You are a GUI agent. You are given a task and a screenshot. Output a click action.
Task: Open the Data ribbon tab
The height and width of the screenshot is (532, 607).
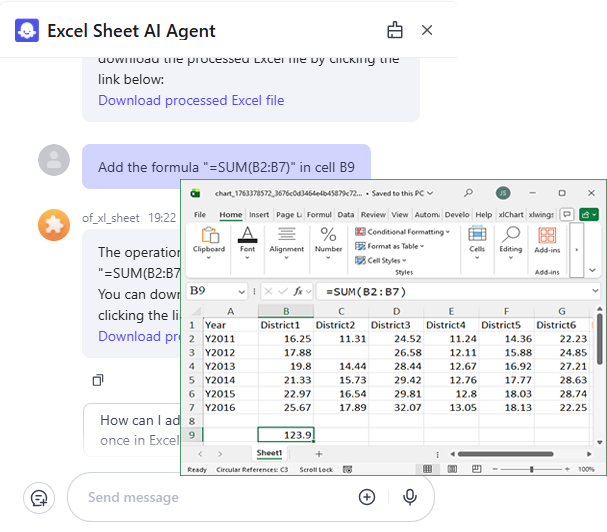tap(346, 215)
